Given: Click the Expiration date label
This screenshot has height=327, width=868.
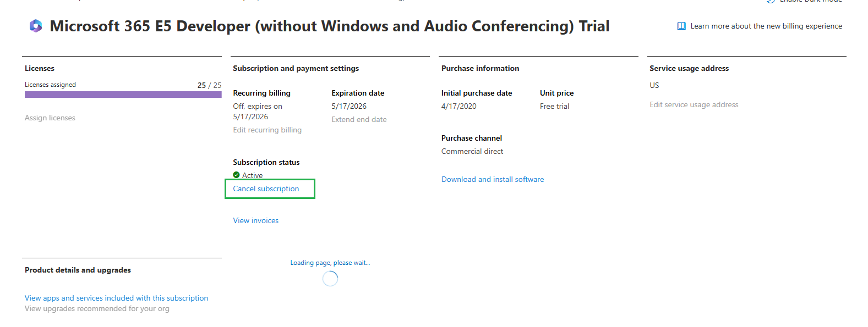Looking at the screenshot, I should pos(358,93).
